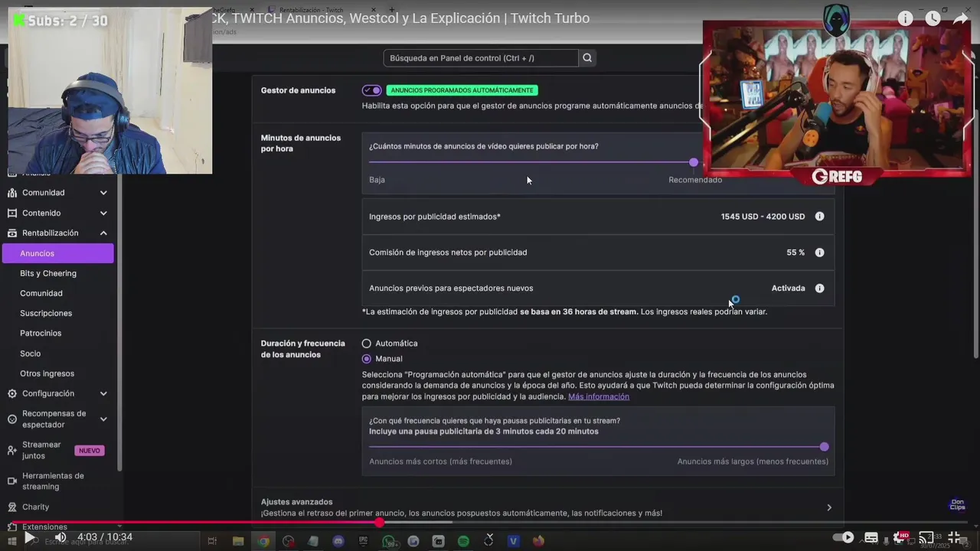This screenshot has width=980, height=551.
Task: Click the 55 % commission value
Action: tap(795, 253)
